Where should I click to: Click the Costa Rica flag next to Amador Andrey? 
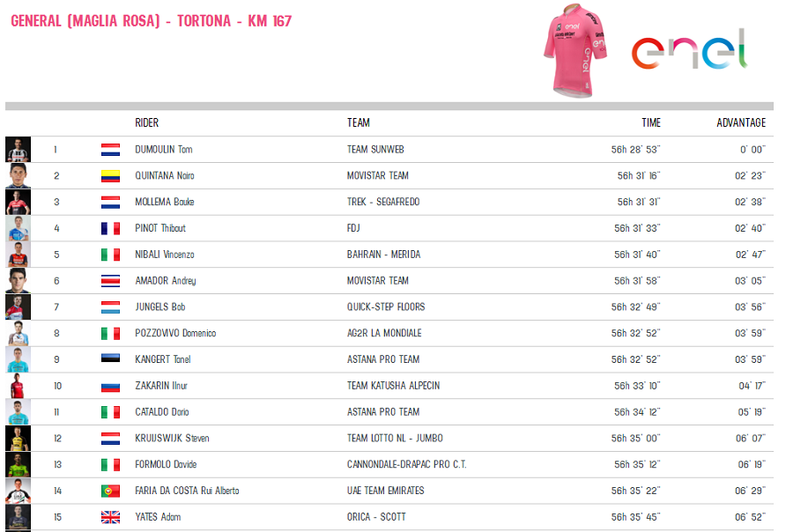click(110, 281)
